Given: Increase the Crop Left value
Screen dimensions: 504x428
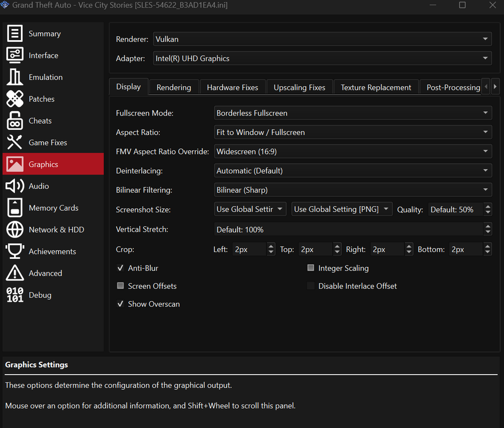Looking at the screenshot, I should point(271,246).
